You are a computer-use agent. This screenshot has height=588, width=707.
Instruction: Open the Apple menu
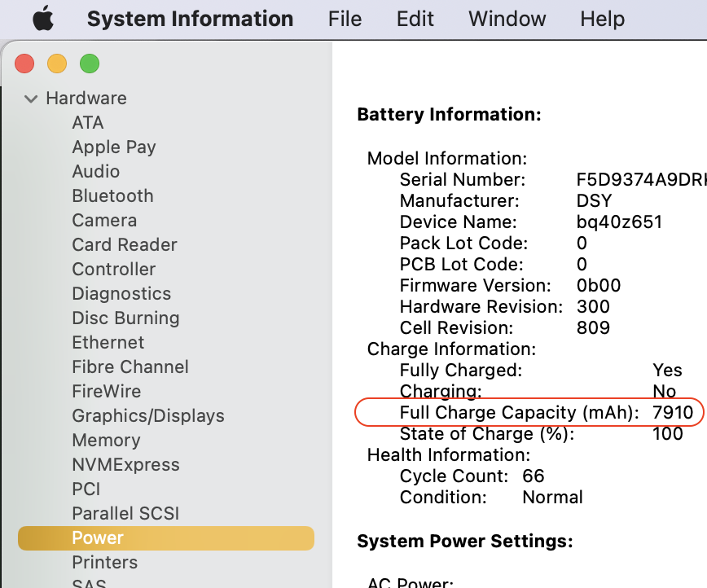pos(43,19)
